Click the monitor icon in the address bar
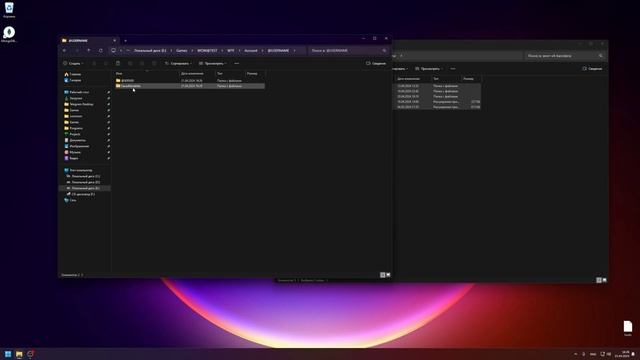 pos(113,51)
